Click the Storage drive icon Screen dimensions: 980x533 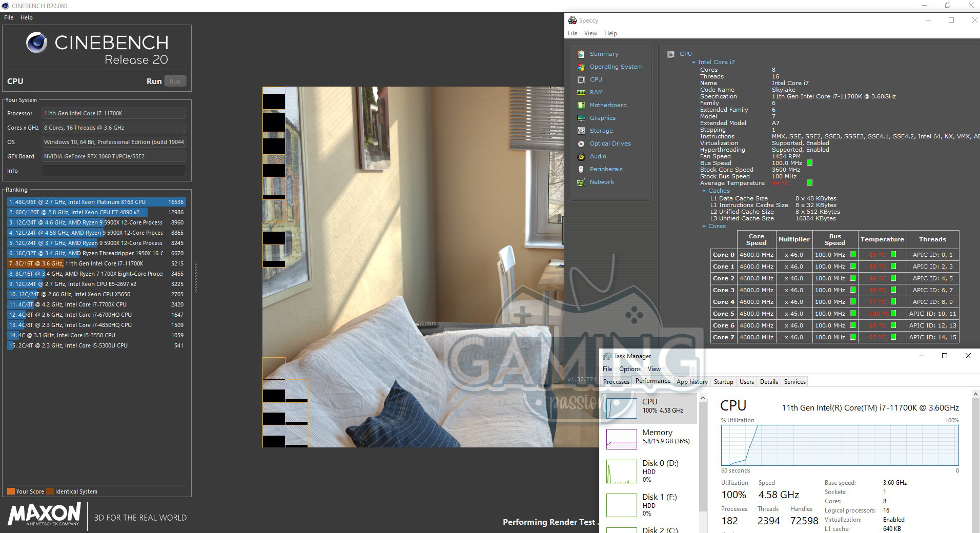coord(581,131)
